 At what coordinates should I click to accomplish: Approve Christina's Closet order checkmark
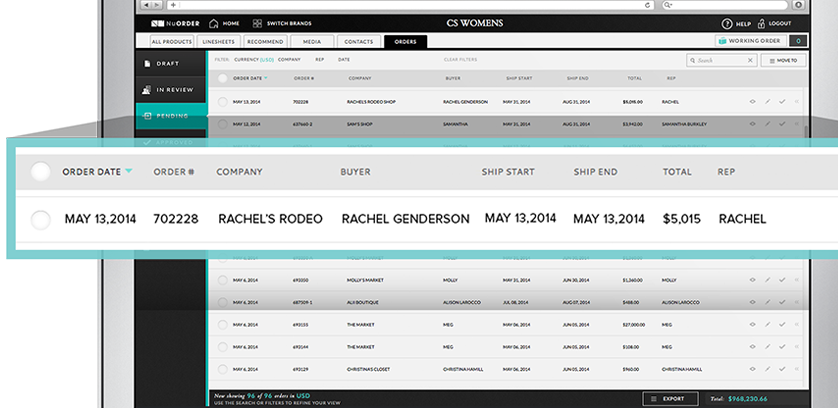click(x=782, y=369)
